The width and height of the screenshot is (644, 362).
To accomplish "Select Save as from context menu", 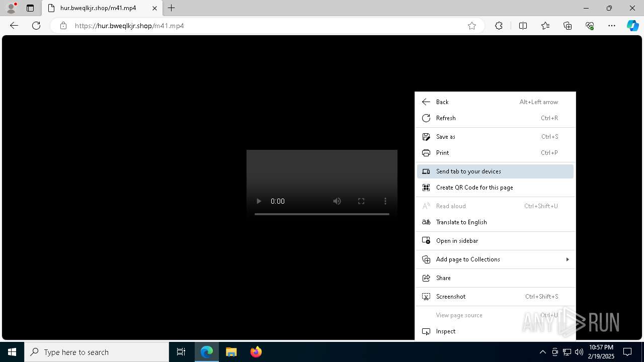I will [x=495, y=137].
